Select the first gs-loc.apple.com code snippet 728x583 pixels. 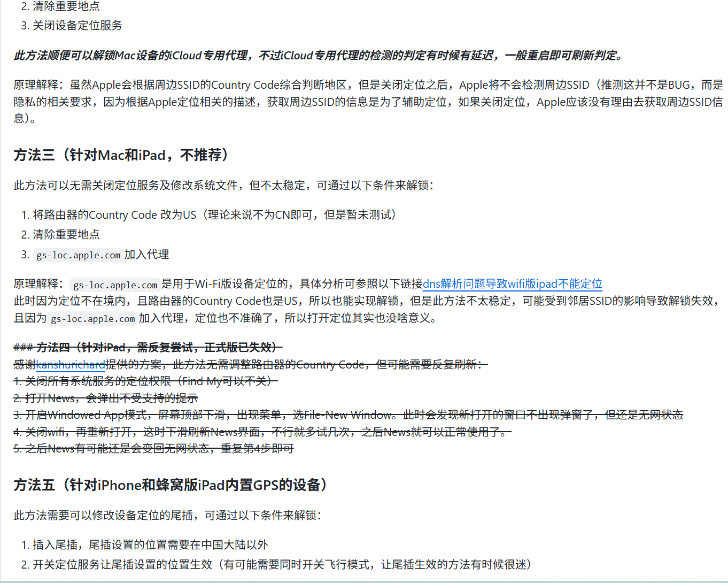click(77, 255)
